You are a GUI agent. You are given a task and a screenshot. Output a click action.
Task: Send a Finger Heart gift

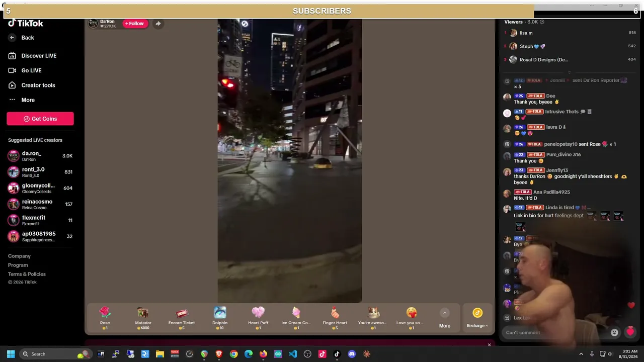[x=335, y=318]
